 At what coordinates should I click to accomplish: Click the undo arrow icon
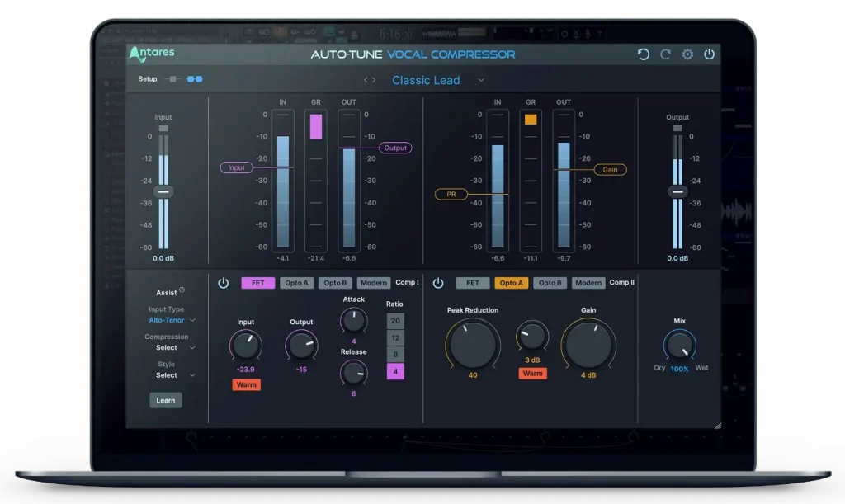pyautogui.click(x=644, y=54)
